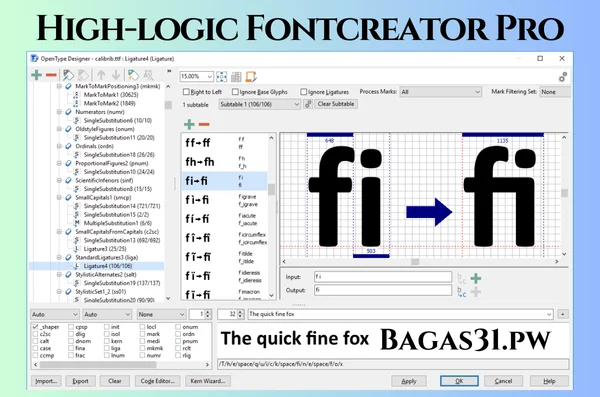The width and height of the screenshot is (600, 397).
Task: Click the green tag icon next to the down arrow
Action: 133,75
